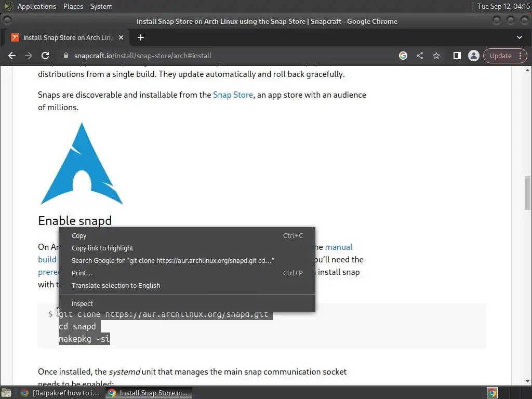Select Search Google for git clone entry
Viewport: 532px width, 399px height.
coord(187,261)
